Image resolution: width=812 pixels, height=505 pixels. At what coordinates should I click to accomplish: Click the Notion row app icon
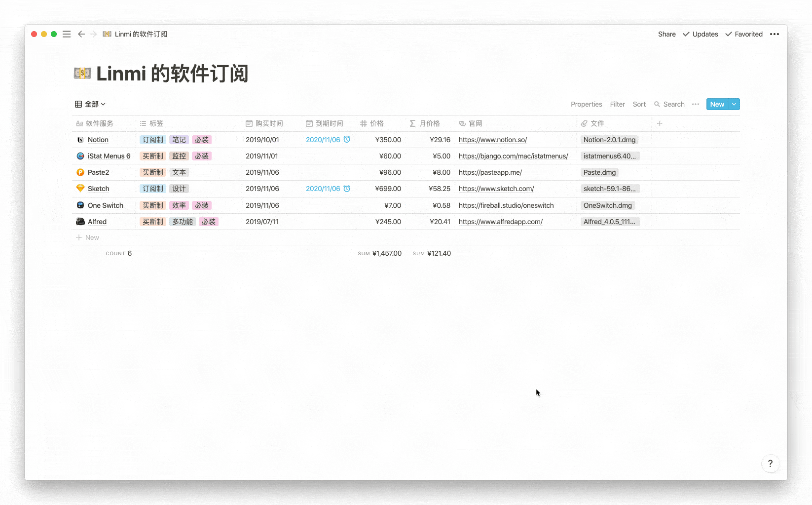pos(80,140)
